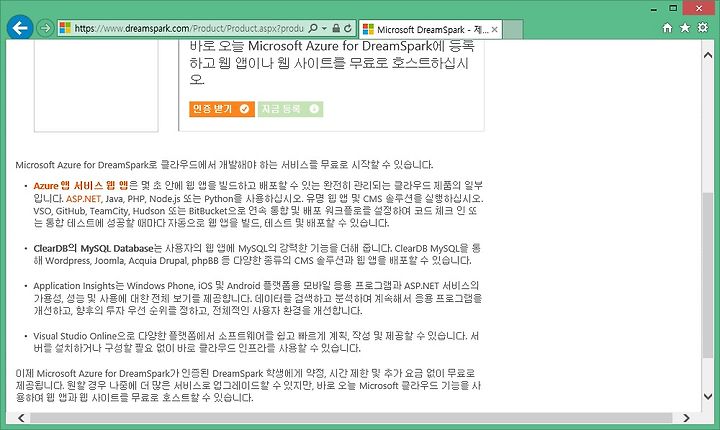Open the Home icon

tap(667, 28)
